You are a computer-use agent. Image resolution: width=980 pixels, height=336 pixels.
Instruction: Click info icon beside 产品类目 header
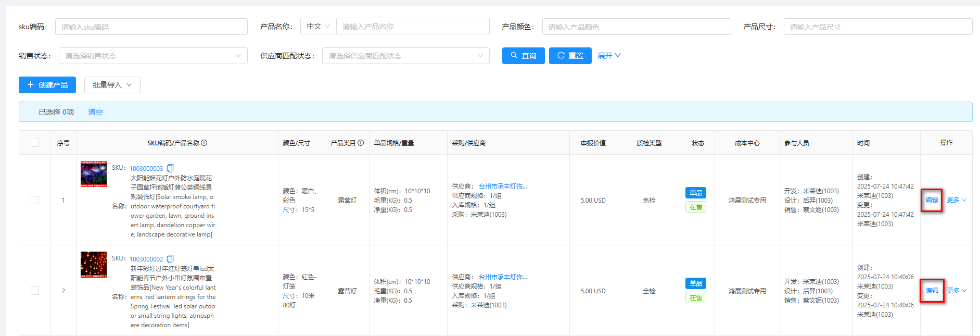(361, 143)
